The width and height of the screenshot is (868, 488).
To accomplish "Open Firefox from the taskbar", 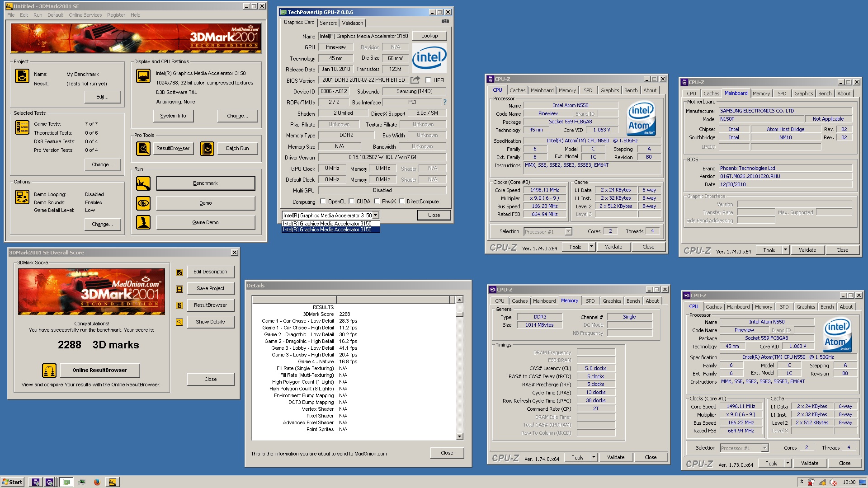I will pos(97,482).
